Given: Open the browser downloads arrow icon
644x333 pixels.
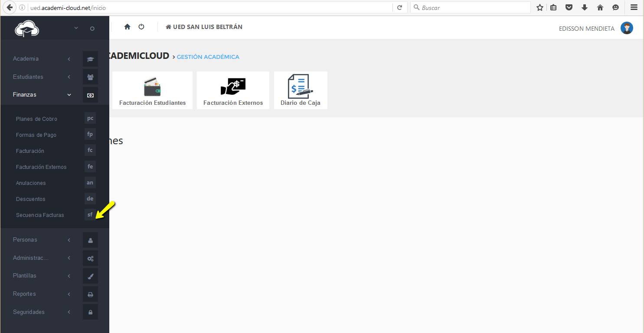Looking at the screenshot, I should click(585, 7).
